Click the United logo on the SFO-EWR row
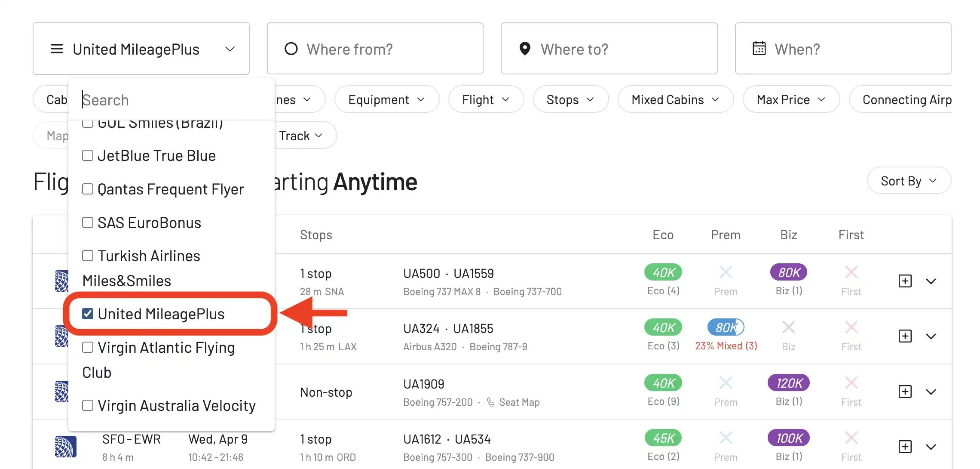Image resolution: width=980 pixels, height=469 pixels. 65,447
